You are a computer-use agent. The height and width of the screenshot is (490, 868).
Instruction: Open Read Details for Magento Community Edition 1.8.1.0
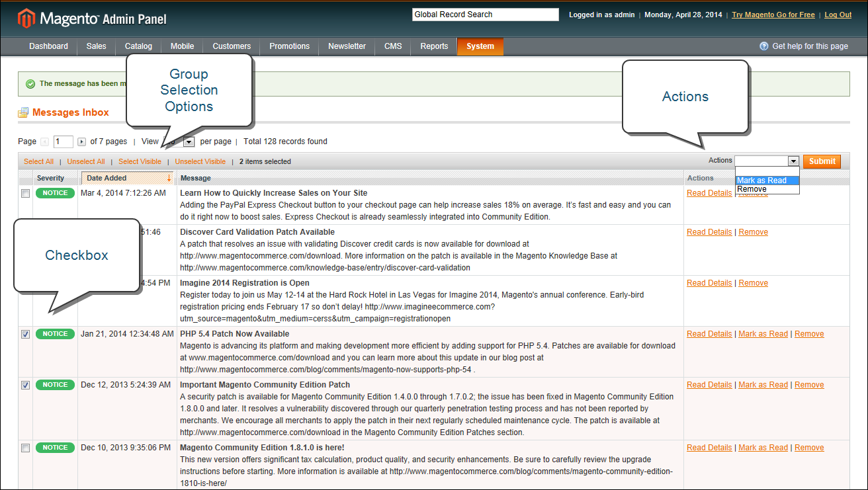709,448
